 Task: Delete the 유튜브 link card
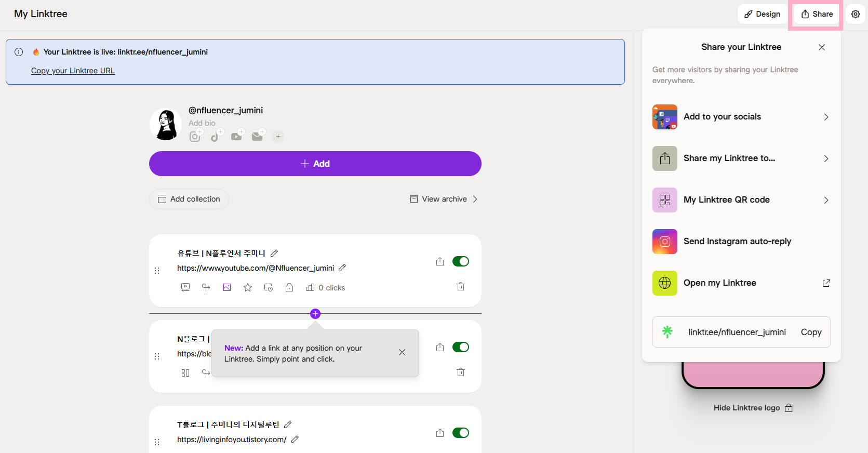pyautogui.click(x=461, y=286)
